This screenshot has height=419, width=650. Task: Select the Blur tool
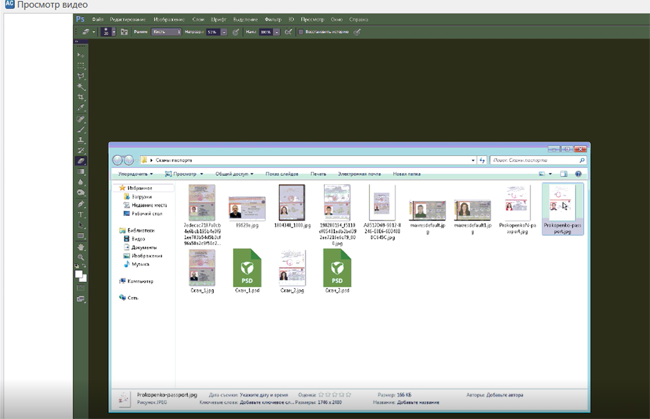(80, 182)
